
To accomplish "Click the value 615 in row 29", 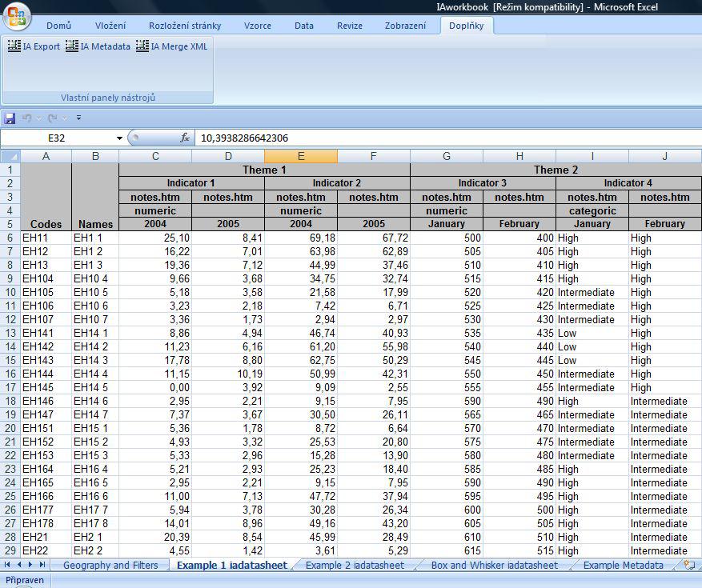I will pyautogui.click(x=447, y=550).
